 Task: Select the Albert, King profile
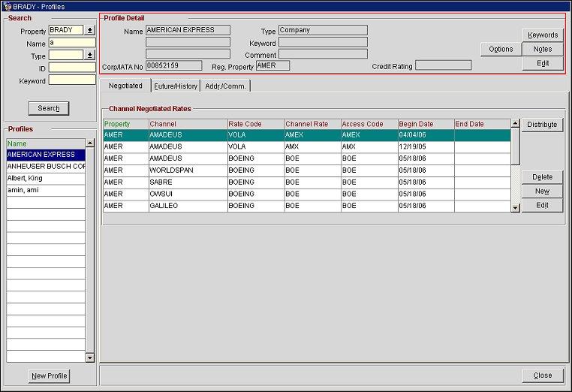pos(45,179)
